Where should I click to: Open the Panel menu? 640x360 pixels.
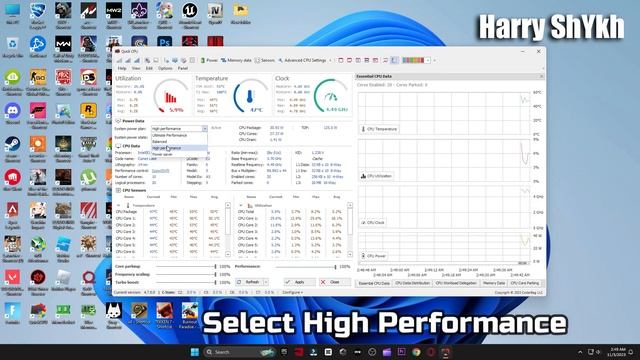(183, 68)
